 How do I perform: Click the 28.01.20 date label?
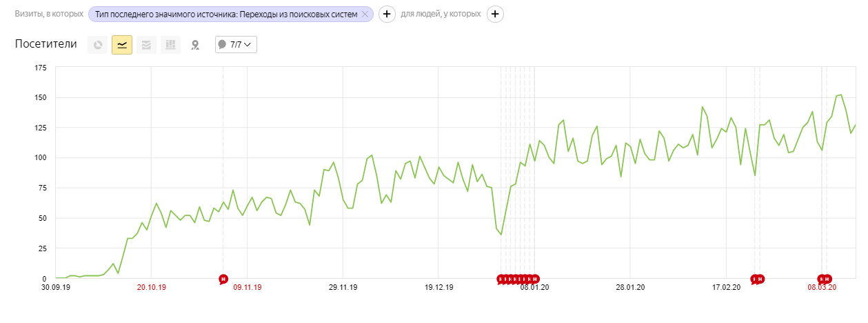click(630, 288)
